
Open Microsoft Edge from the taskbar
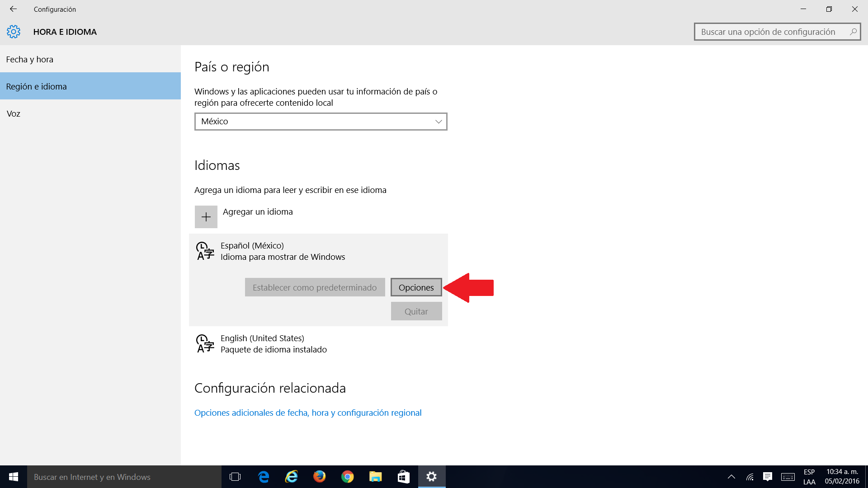click(264, 477)
